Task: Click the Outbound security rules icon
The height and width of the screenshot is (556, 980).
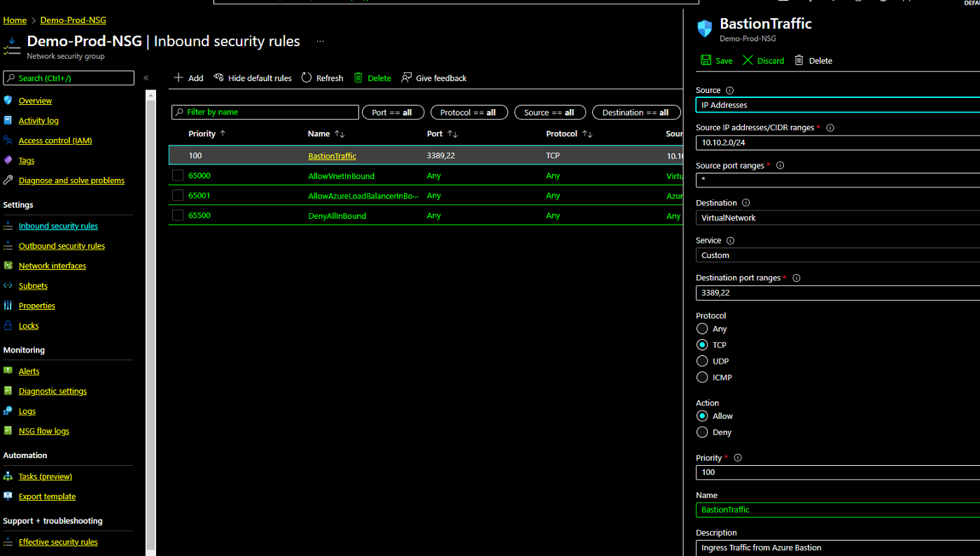Action: point(8,245)
